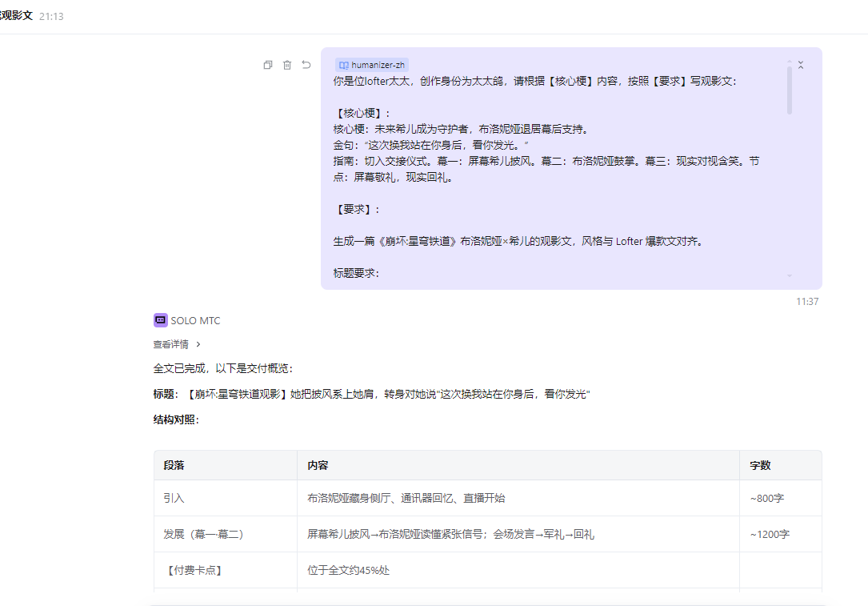
Task: Click the scroll-down arrow in the prompt bubble
Action: pos(790,275)
